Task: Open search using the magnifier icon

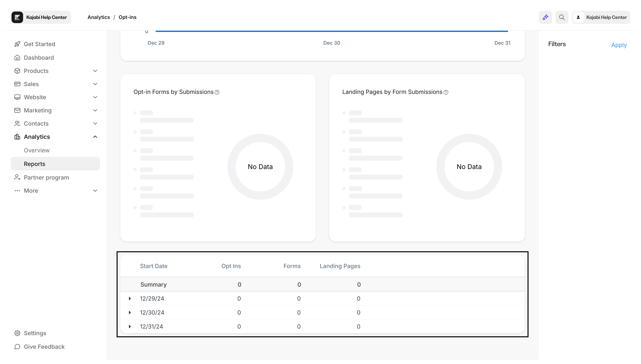Action: [x=562, y=17]
